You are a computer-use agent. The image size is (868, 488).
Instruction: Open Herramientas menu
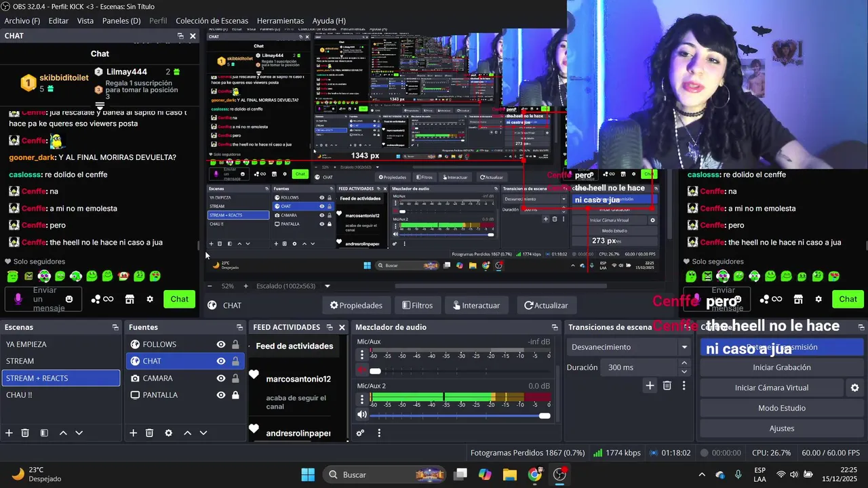coord(280,21)
